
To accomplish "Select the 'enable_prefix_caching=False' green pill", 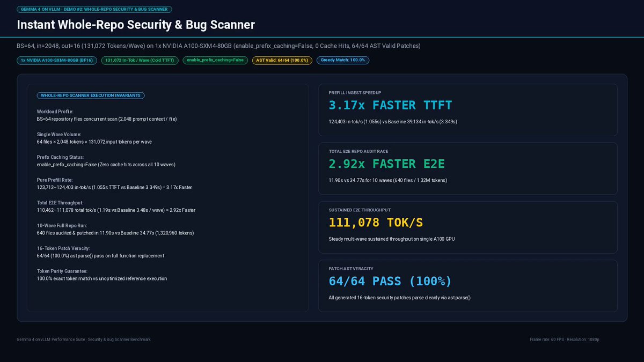I will [215, 60].
